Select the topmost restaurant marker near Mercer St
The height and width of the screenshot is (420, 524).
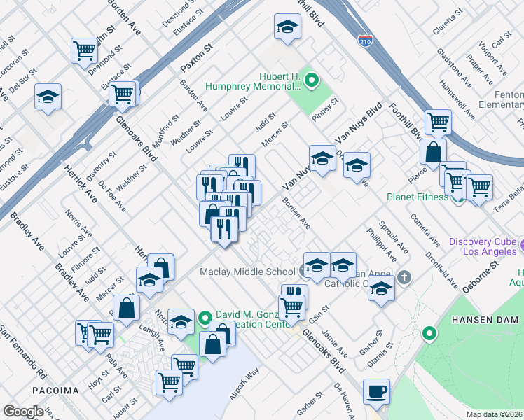click(x=242, y=165)
